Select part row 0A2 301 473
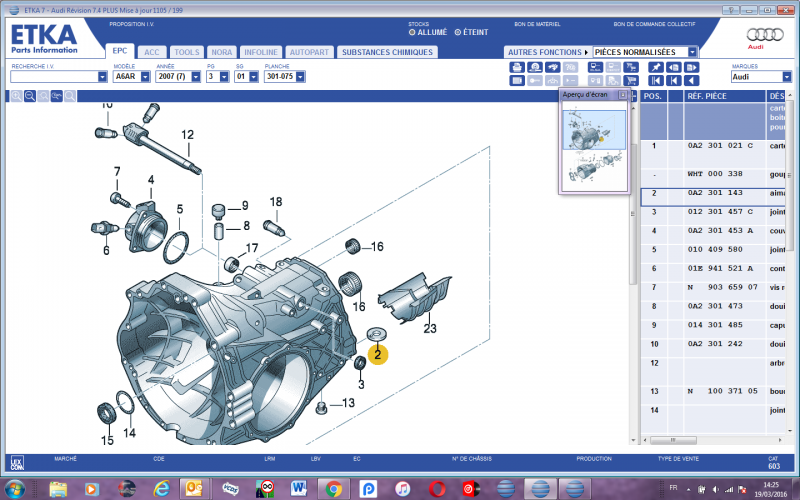800x500 pixels. pos(715,304)
